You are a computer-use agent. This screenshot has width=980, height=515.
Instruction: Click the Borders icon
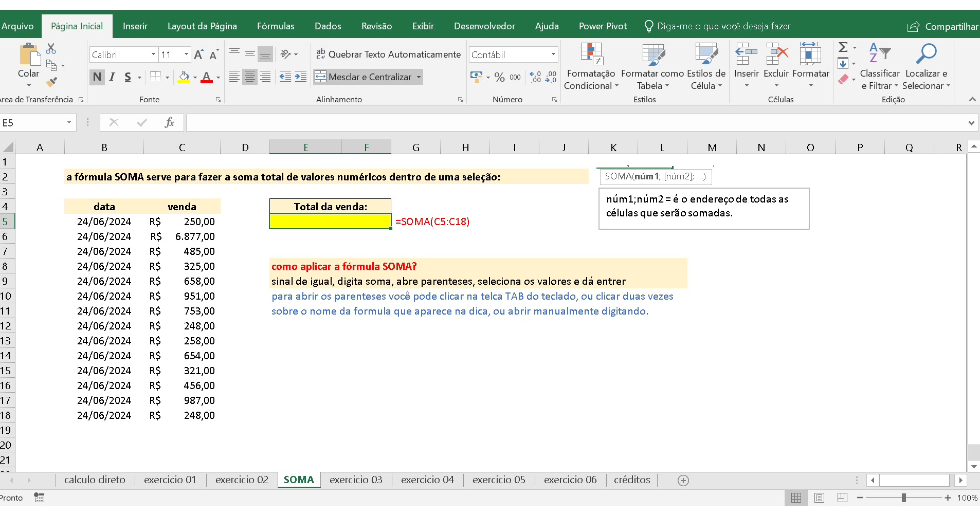pyautogui.click(x=156, y=77)
